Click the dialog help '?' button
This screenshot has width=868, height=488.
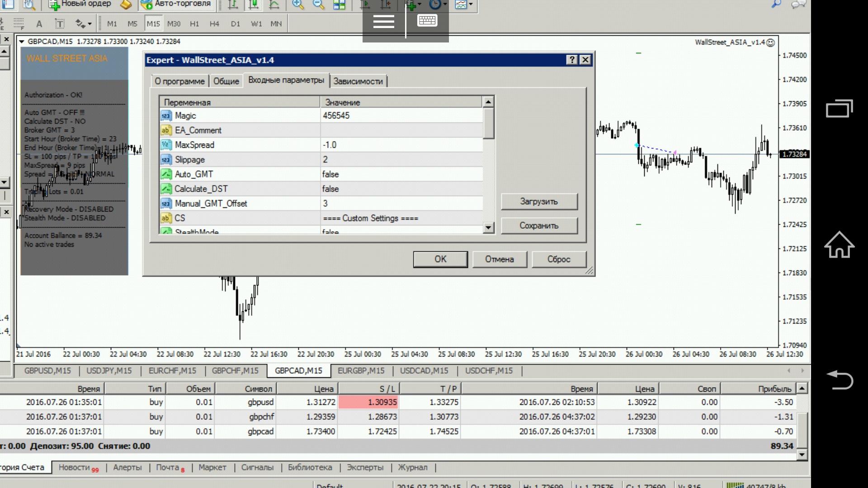click(x=572, y=60)
